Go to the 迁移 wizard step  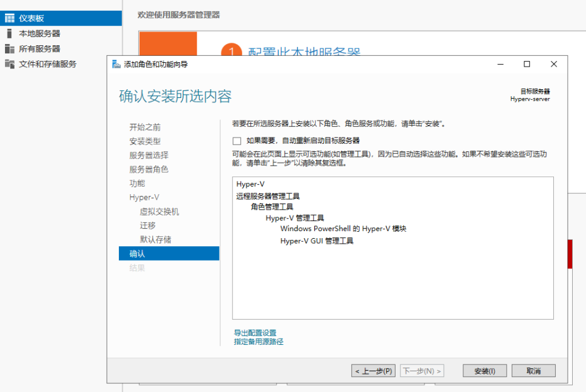click(148, 226)
